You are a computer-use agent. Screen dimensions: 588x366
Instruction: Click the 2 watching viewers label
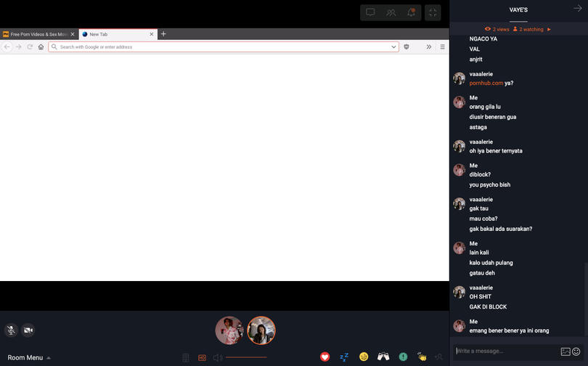(528, 29)
